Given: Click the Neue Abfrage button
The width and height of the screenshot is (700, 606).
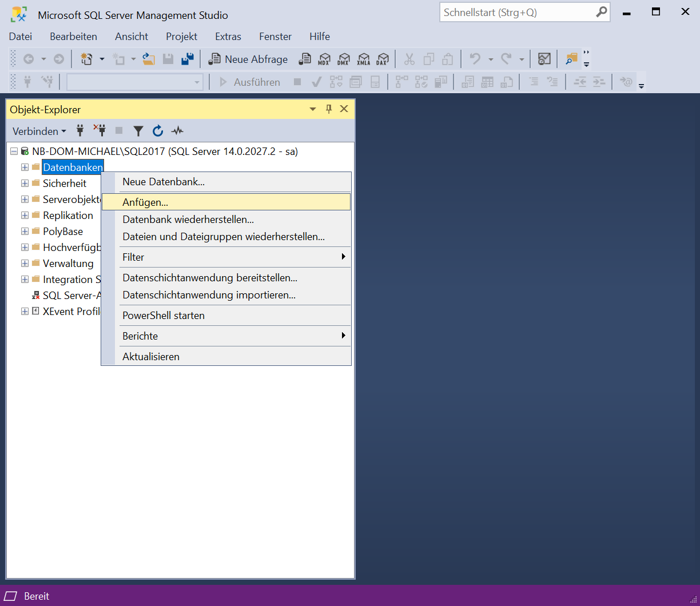Looking at the screenshot, I should click(x=248, y=59).
